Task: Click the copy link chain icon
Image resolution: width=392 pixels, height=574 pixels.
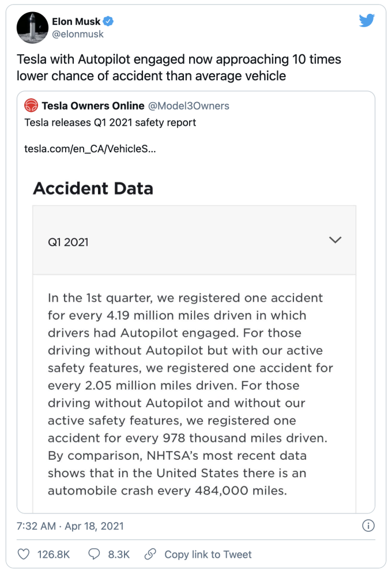Action: pyautogui.click(x=150, y=554)
